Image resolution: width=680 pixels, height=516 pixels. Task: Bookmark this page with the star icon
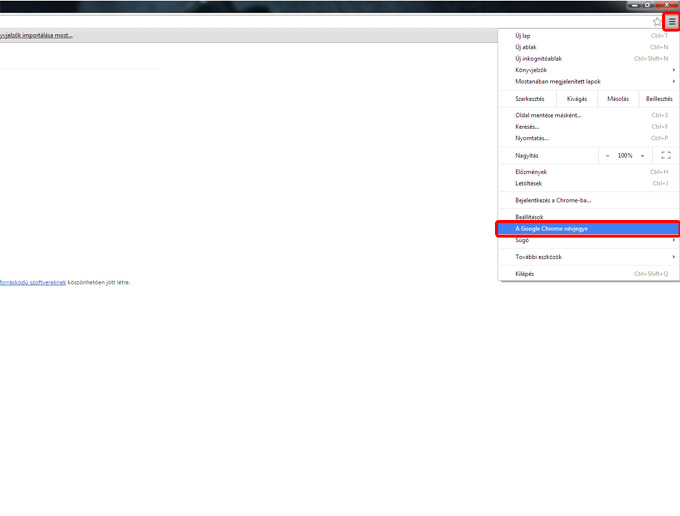657,21
